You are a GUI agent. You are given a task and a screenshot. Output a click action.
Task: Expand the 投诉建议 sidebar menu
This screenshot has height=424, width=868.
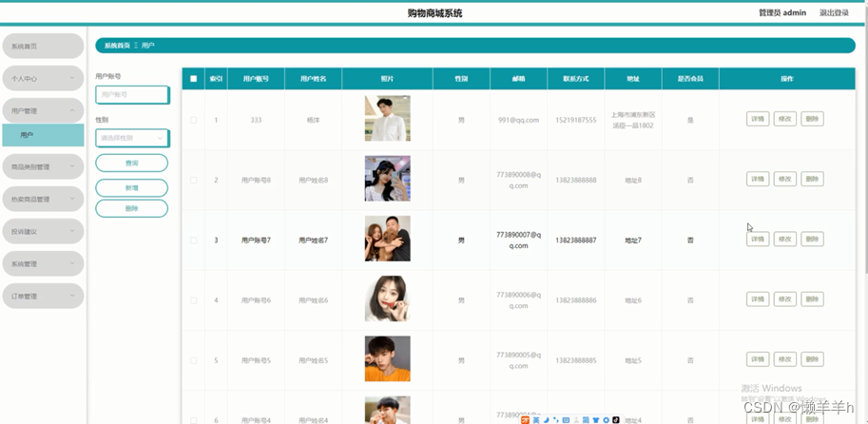pos(43,231)
